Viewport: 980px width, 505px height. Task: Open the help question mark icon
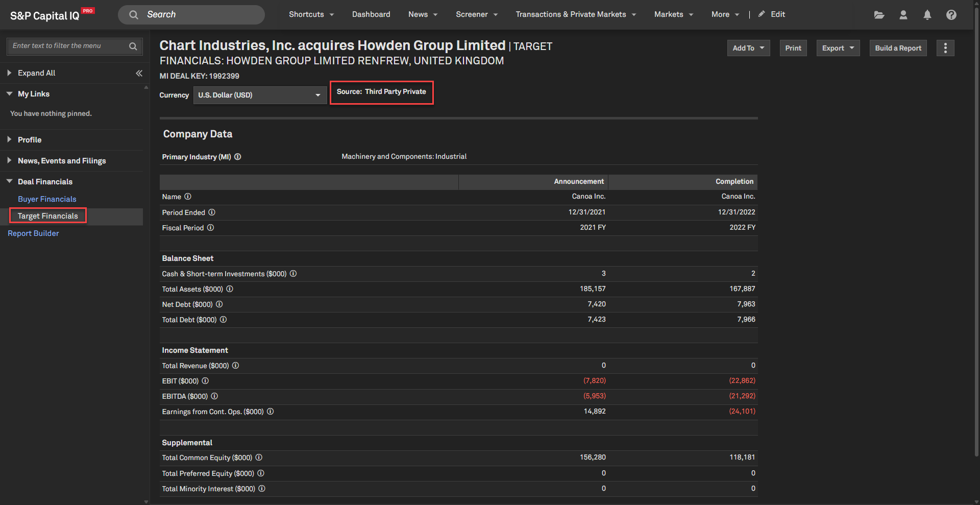[951, 15]
